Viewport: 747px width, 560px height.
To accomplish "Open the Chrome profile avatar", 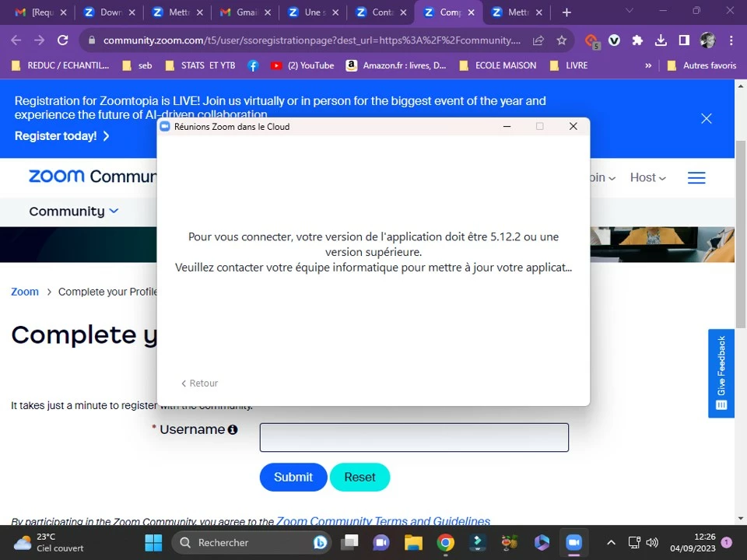I will click(707, 40).
